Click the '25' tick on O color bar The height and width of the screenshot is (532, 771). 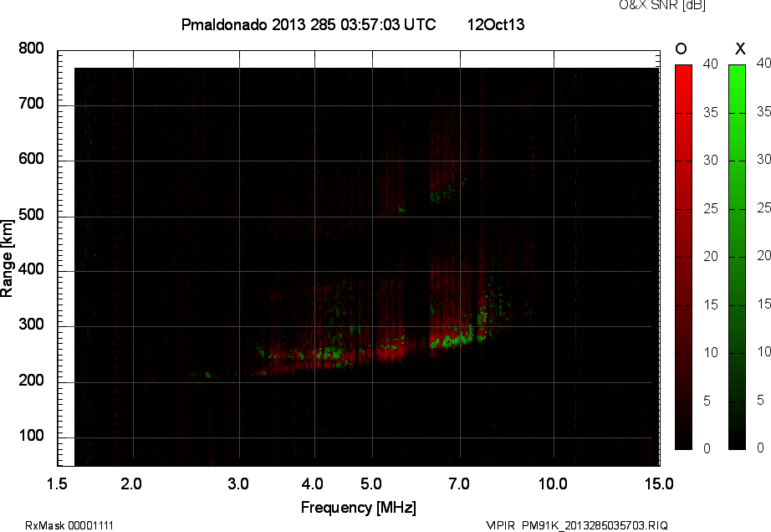pos(711,209)
